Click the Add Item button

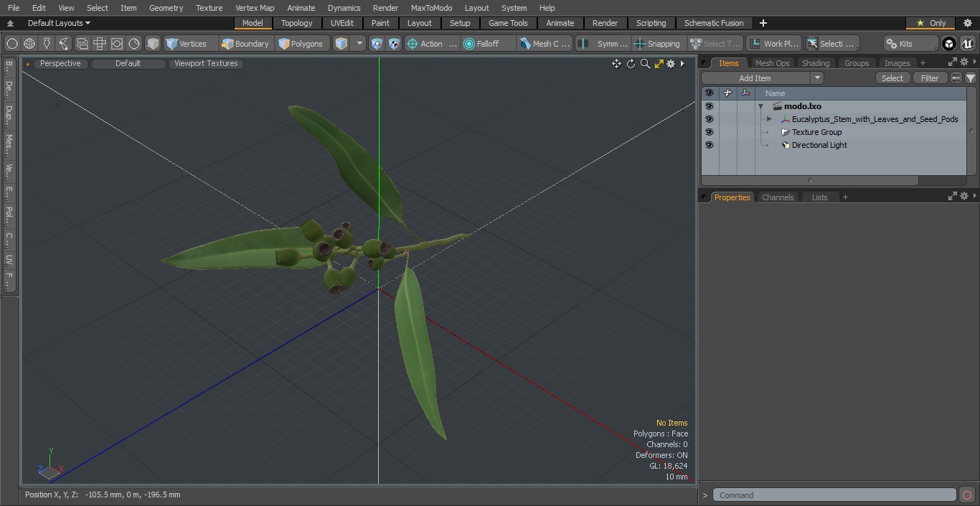pos(755,78)
